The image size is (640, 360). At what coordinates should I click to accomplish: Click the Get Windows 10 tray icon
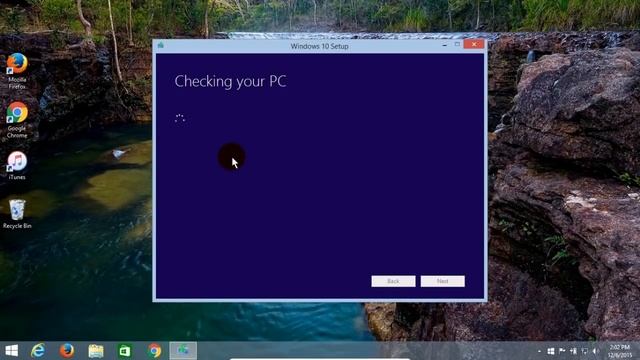click(551, 351)
